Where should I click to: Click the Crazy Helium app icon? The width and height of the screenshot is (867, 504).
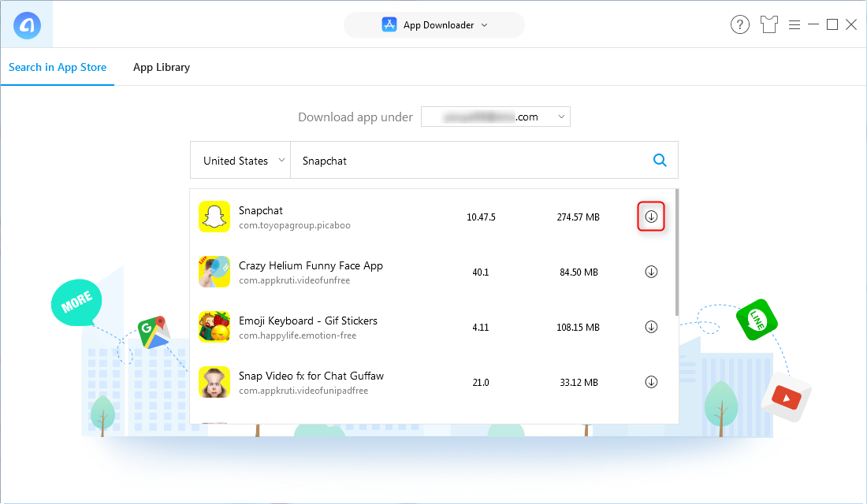(x=214, y=272)
